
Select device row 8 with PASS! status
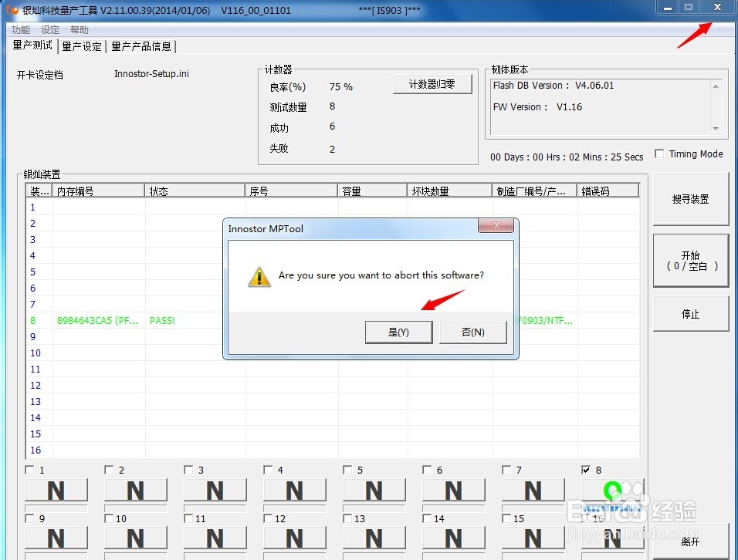(332, 321)
